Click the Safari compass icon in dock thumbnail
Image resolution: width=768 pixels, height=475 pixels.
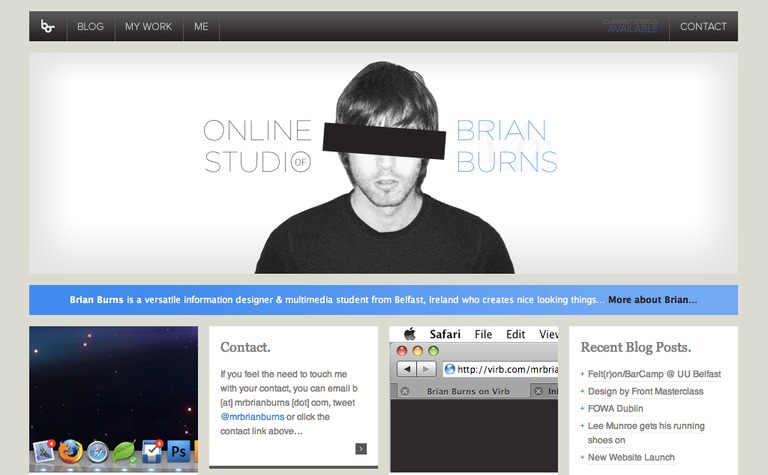[x=97, y=452]
